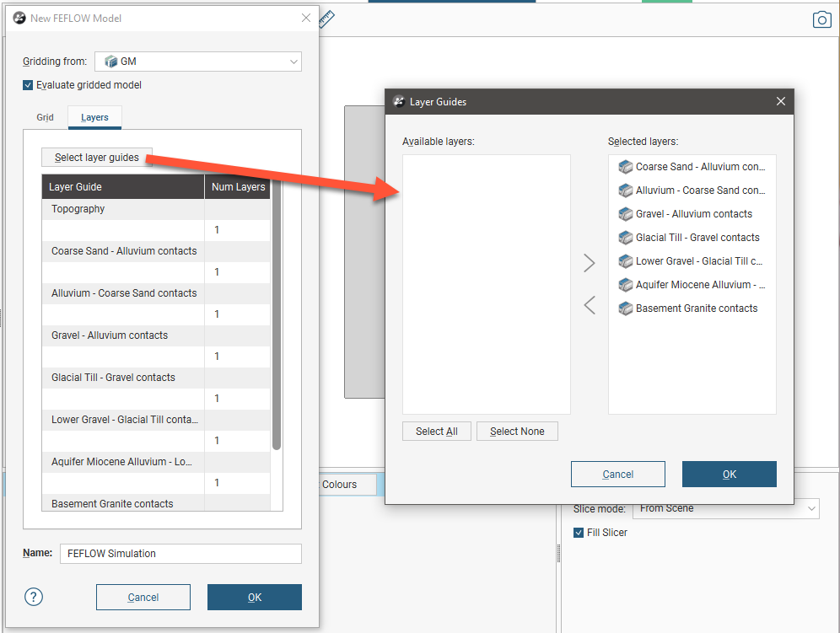Click the Select layer guides button
Image resolution: width=840 pixels, height=633 pixels.
[96, 158]
